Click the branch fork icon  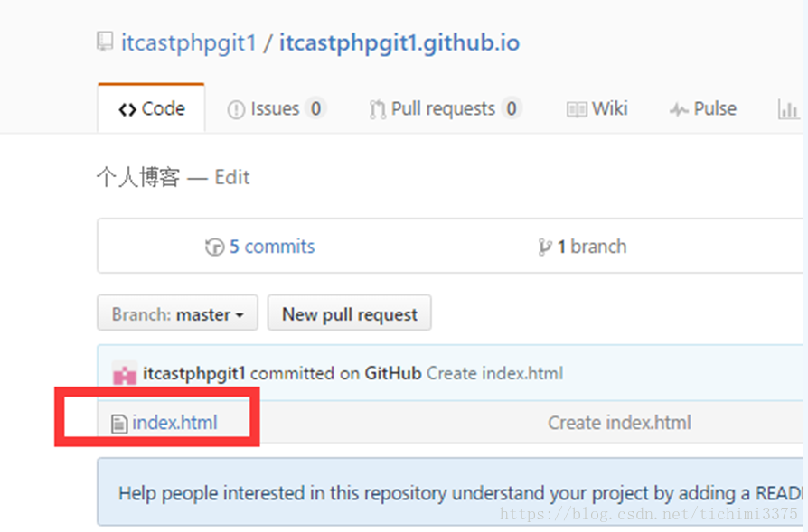click(545, 247)
